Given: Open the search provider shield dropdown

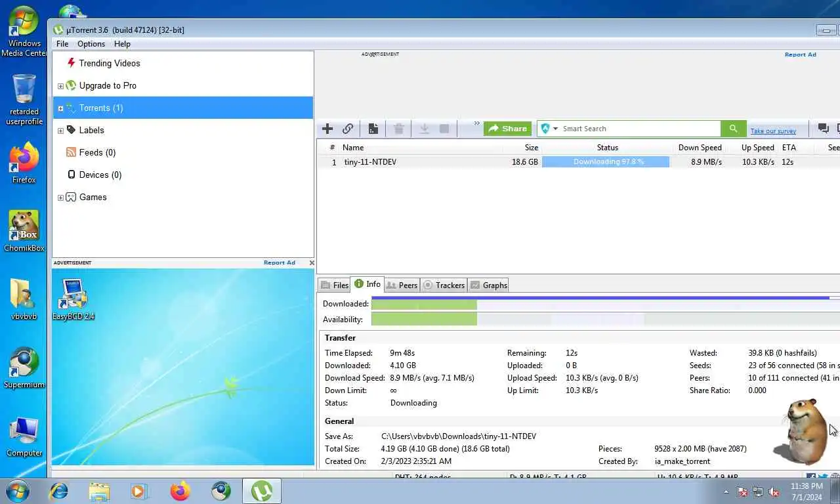Looking at the screenshot, I should pyautogui.click(x=549, y=129).
